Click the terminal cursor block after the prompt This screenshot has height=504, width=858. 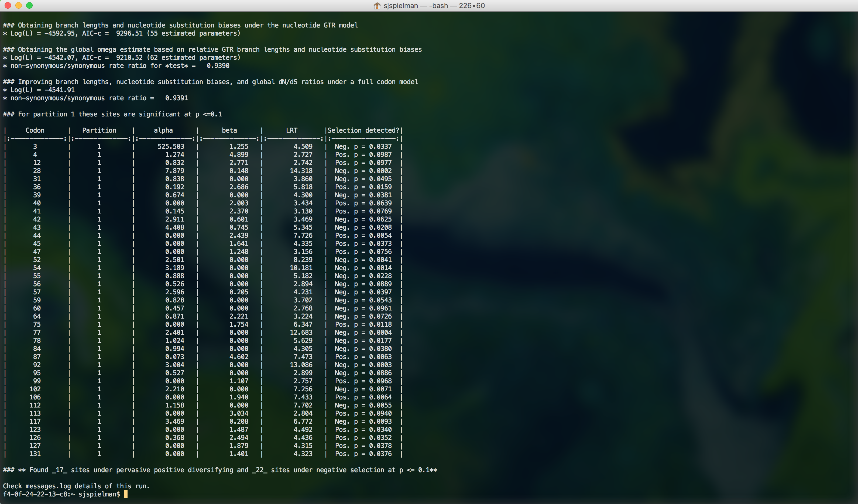coord(126,494)
